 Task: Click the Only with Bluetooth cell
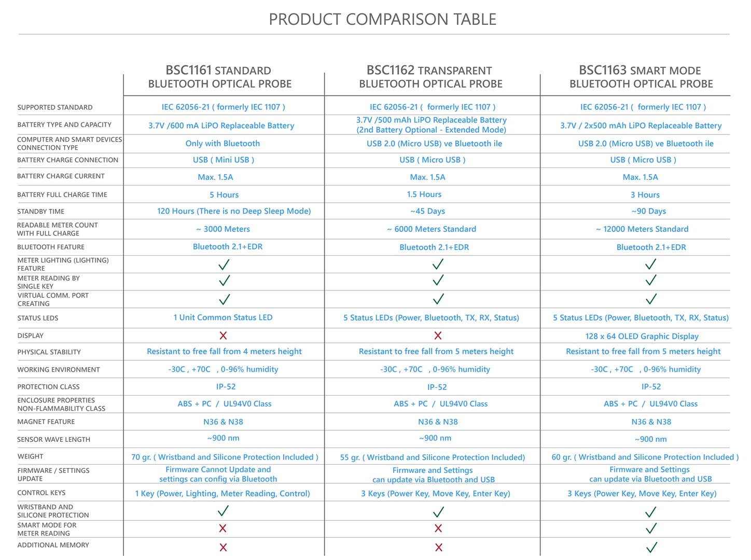point(222,144)
